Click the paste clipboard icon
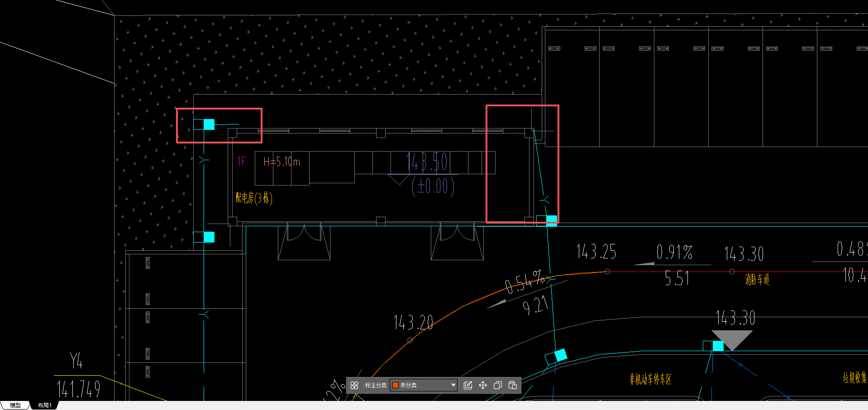 (x=513, y=385)
